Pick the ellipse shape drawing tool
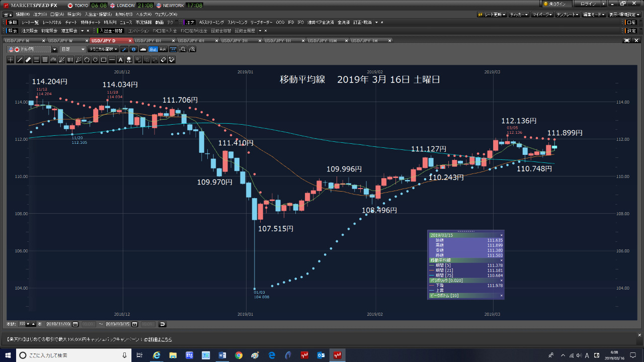The image size is (644, 362). (x=95, y=60)
